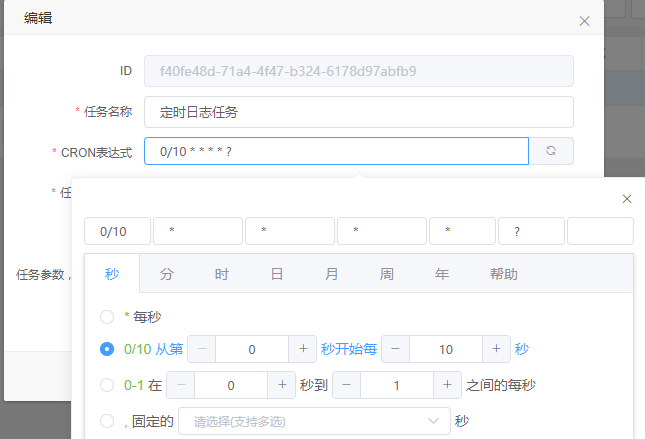The height and width of the screenshot is (439, 645).
Task: Increase the every-10-seconds interval with plus
Action: [497, 349]
